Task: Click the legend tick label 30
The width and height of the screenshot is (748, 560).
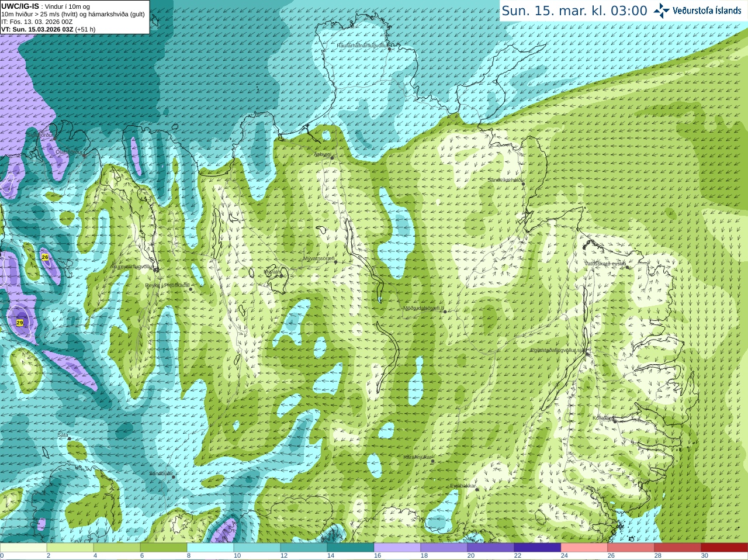Action: pos(705,556)
